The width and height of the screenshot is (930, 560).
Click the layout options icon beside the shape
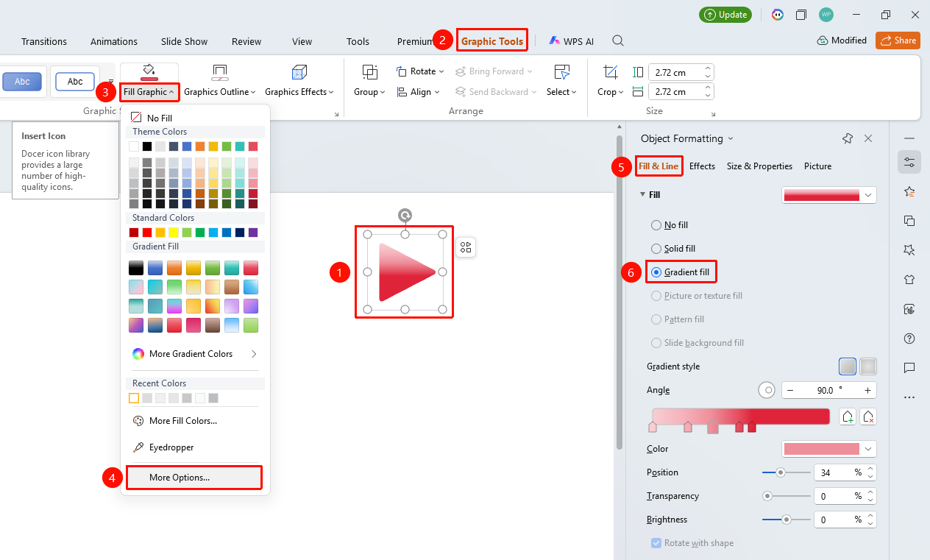(466, 247)
